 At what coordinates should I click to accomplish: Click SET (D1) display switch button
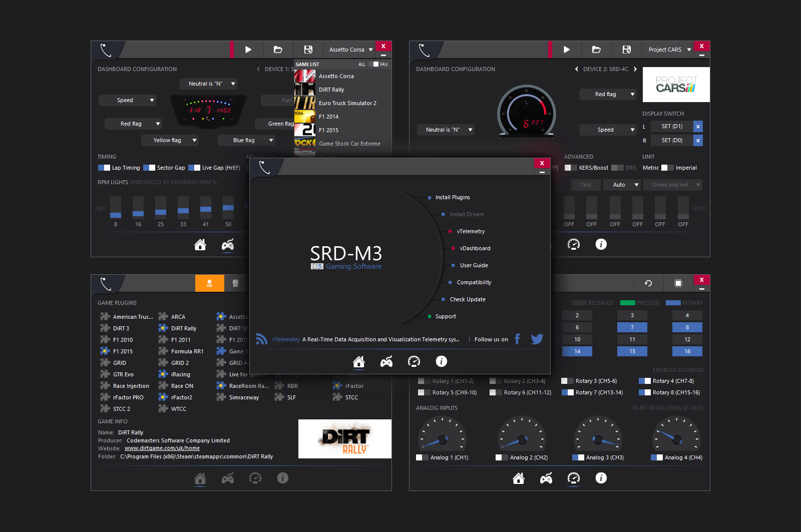(672, 126)
